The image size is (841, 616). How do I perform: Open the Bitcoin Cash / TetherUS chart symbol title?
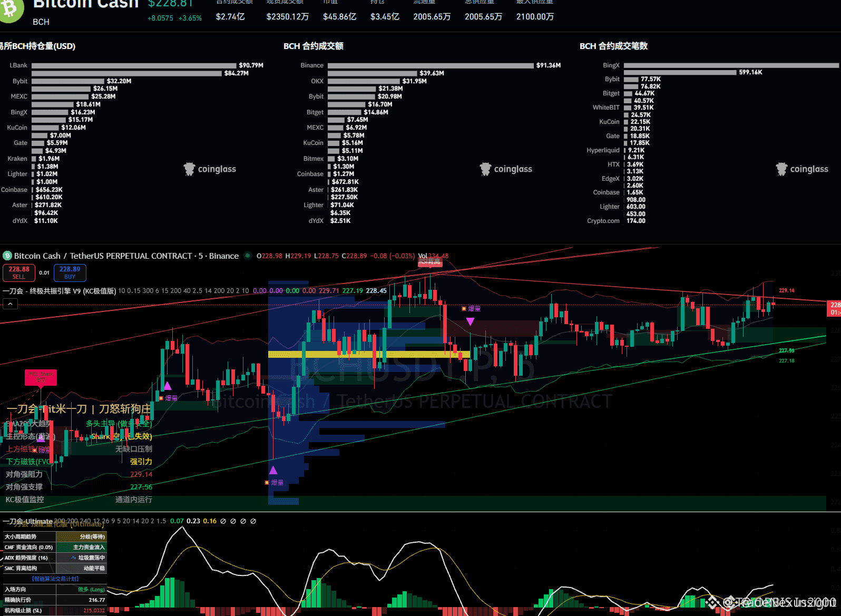[126, 256]
